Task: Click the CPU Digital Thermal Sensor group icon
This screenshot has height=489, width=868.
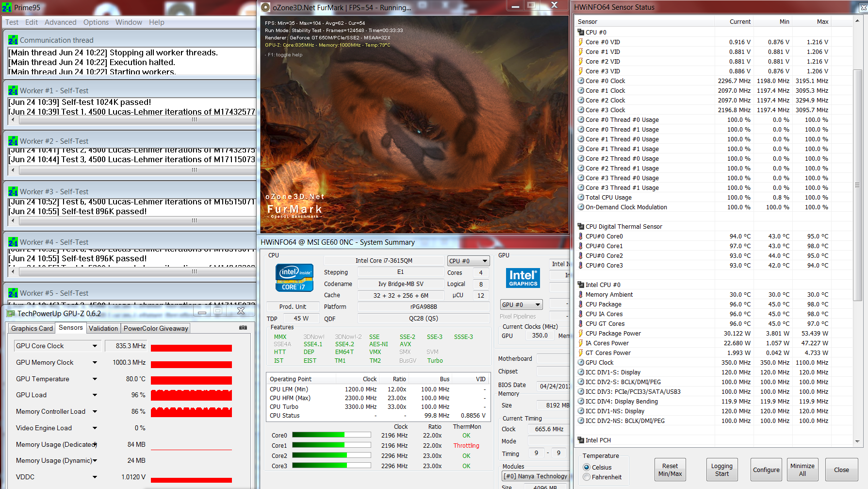Action: 581,226
